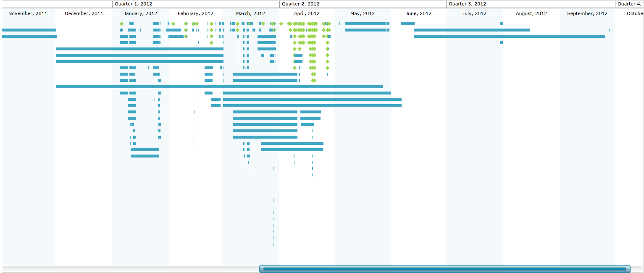Click the Quarter 2, 2012 header
Image resolution: width=644 pixels, height=273 pixels.
[x=363, y=4]
